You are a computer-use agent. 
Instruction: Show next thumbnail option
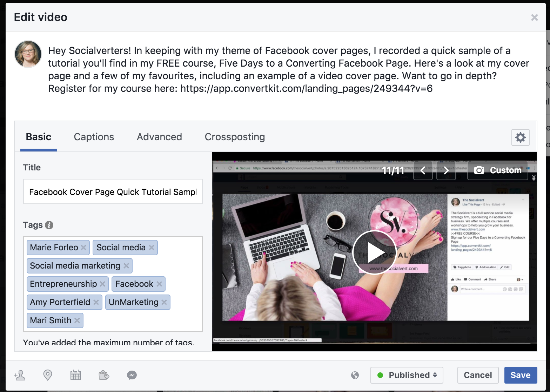446,170
